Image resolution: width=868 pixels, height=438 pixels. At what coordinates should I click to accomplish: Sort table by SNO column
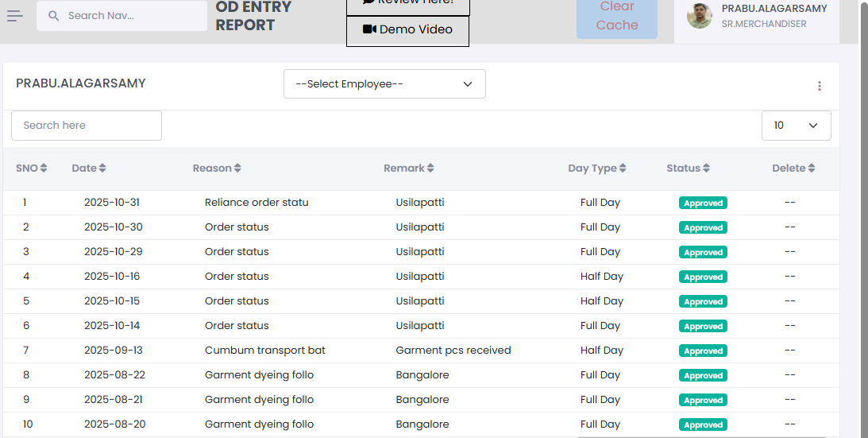(x=32, y=169)
